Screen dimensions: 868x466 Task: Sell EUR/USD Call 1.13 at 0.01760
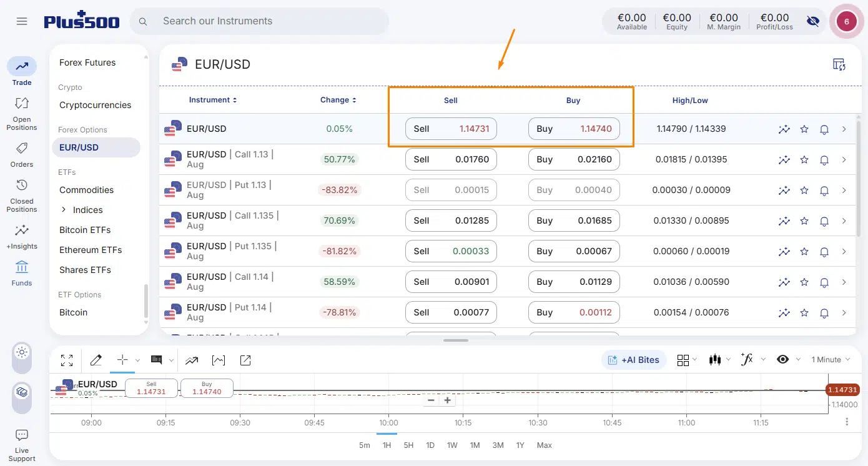coord(451,160)
